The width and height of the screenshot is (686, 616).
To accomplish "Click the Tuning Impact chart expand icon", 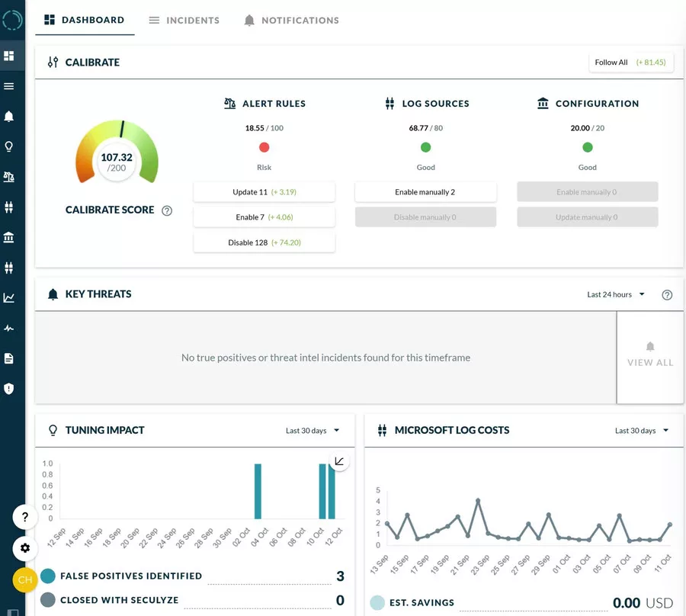I will point(339,461).
